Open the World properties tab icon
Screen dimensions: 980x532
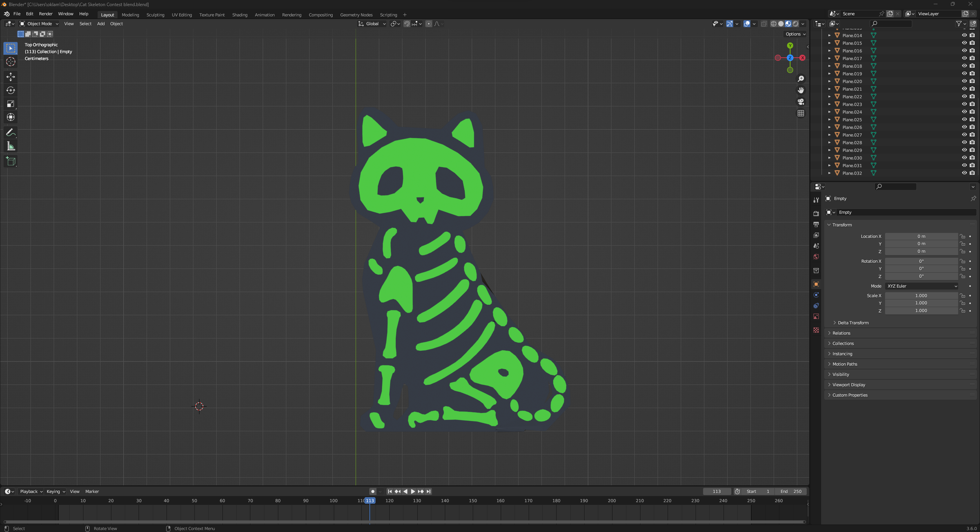[816, 257]
